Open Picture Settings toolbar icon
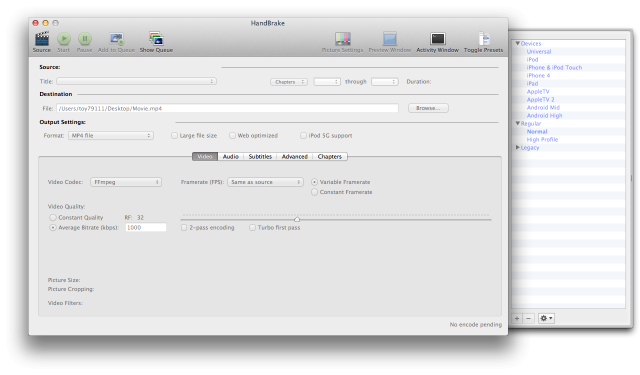Viewport: 640px width, 375px height. (342, 39)
